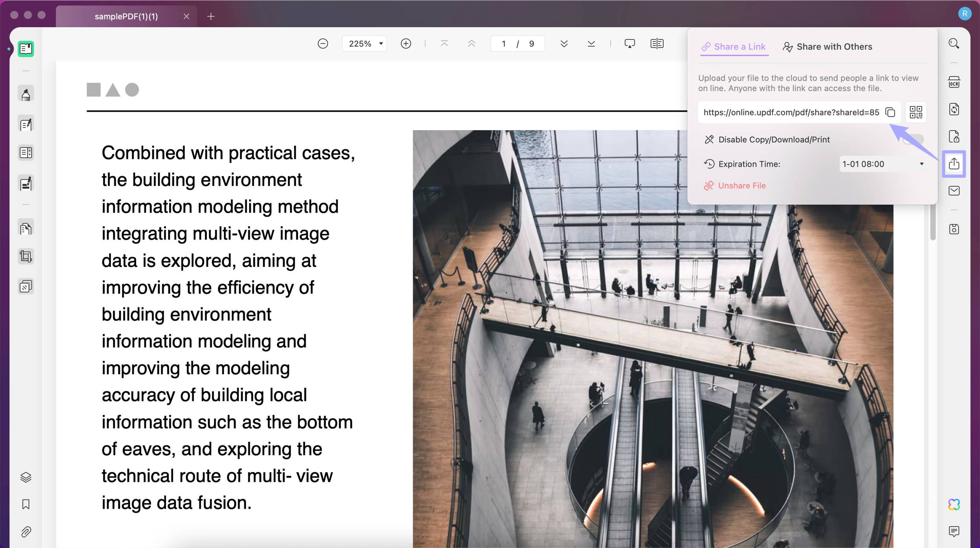Image resolution: width=980 pixels, height=548 pixels.
Task: Open the zoom percentage dropdown
Action: (x=364, y=43)
